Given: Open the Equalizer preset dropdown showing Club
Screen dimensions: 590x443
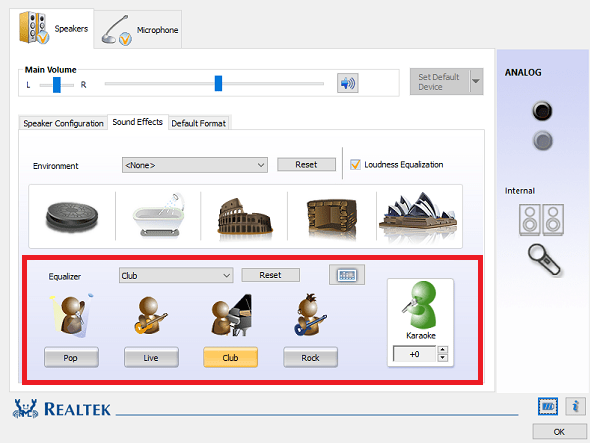Looking at the screenshot, I should click(x=176, y=276).
